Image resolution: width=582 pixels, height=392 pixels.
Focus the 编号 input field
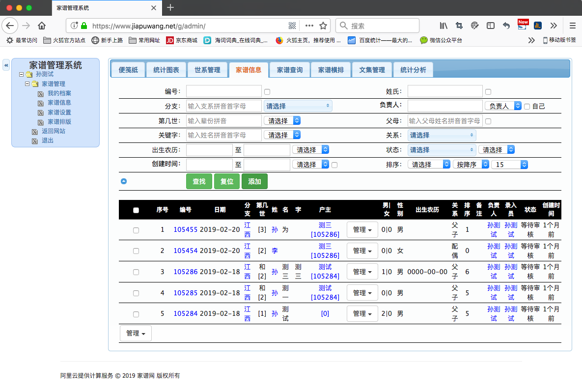pos(224,91)
